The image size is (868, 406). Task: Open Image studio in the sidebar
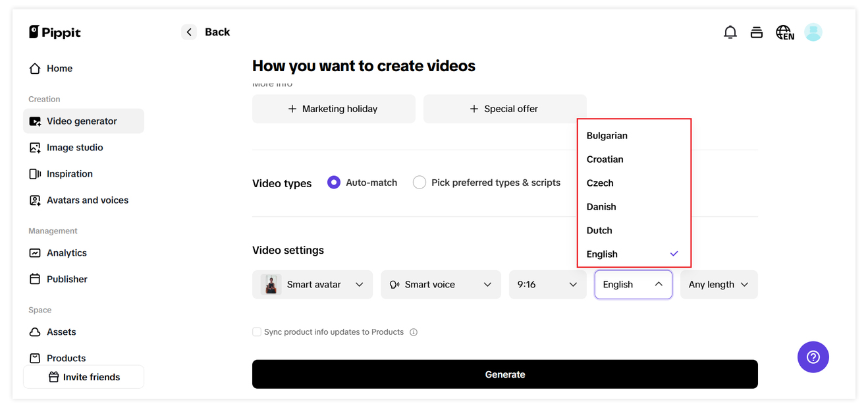coord(74,148)
